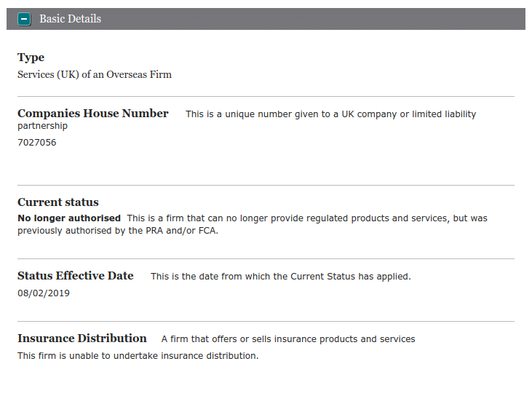Click the Basic Details header title

point(70,19)
